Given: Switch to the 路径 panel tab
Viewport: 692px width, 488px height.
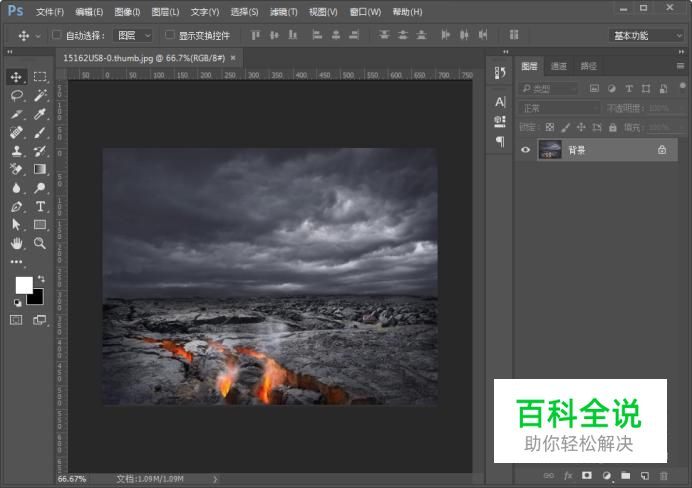Looking at the screenshot, I should 588,66.
